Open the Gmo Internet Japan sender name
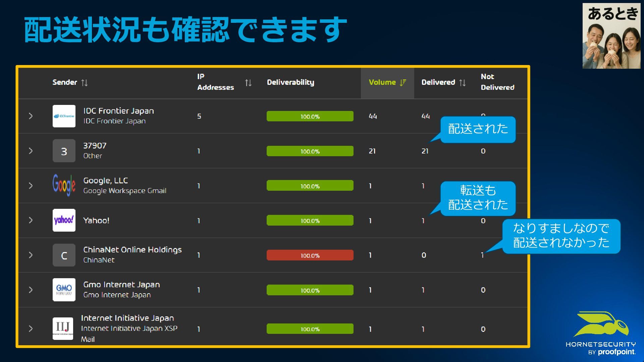 tap(121, 285)
